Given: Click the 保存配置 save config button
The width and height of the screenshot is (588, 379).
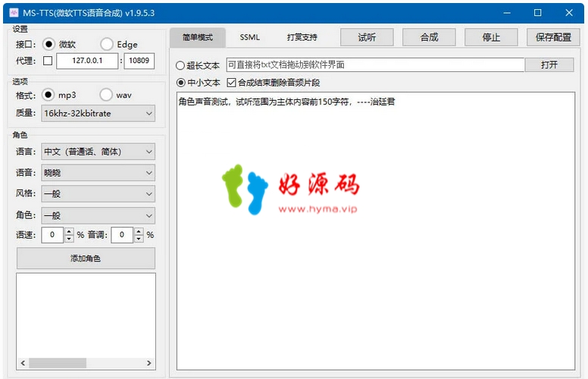Looking at the screenshot, I should (553, 37).
